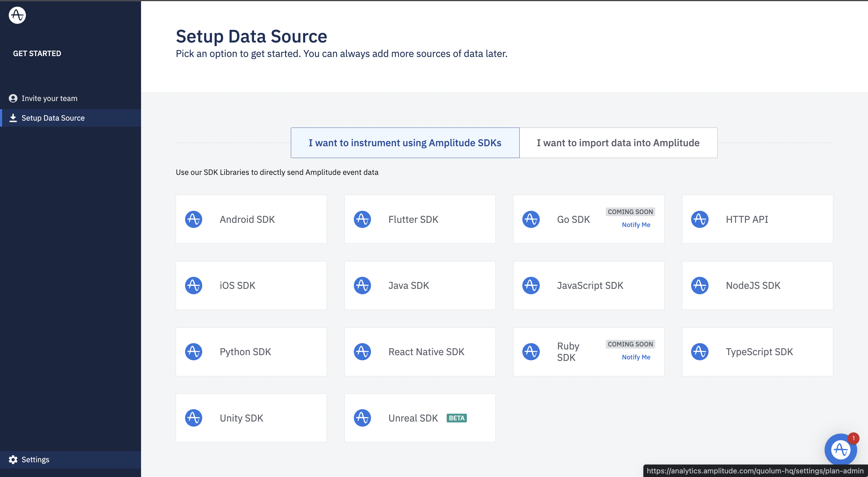The image size is (868, 477).
Task: Click Notify Me for Go SDK
Action: click(636, 225)
